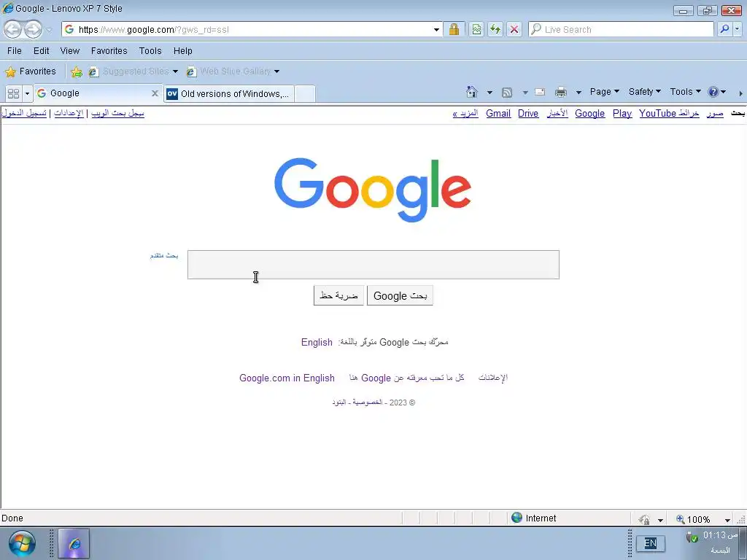Open the Safety command bar menu

(645, 91)
